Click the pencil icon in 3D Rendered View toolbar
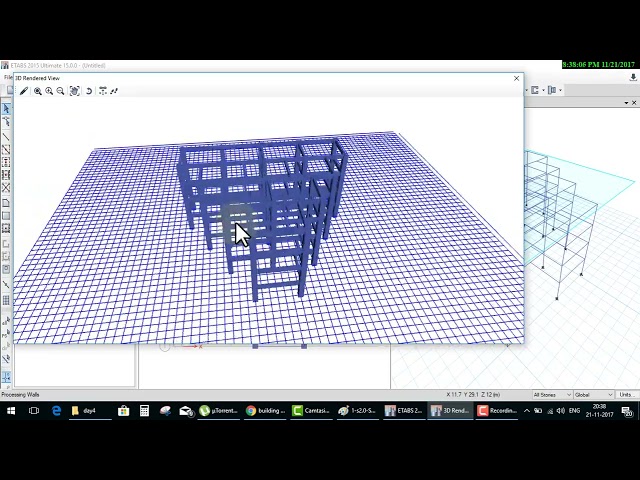This screenshot has height=480, width=640. (24, 91)
